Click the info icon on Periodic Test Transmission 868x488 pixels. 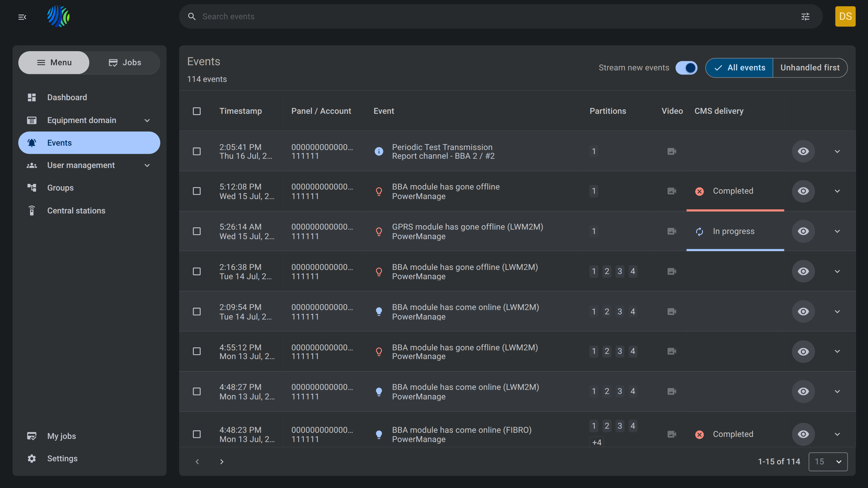tap(379, 151)
